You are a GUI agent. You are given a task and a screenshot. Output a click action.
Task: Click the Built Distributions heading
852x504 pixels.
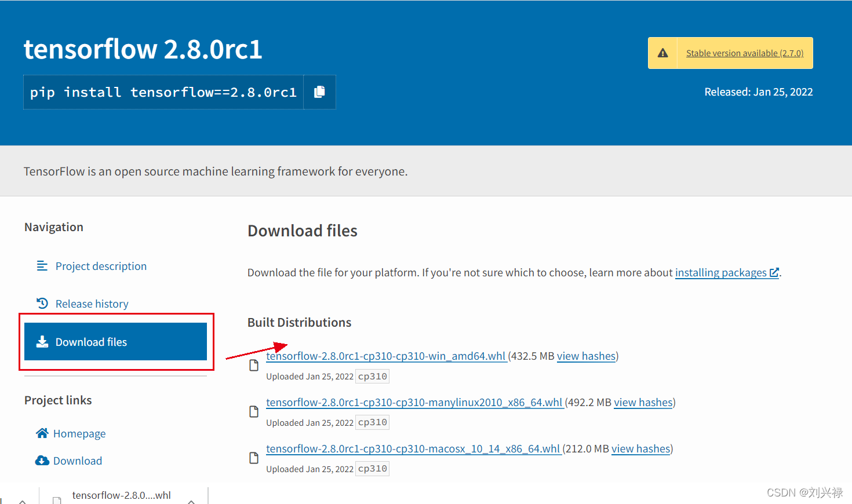[x=300, y=322]
